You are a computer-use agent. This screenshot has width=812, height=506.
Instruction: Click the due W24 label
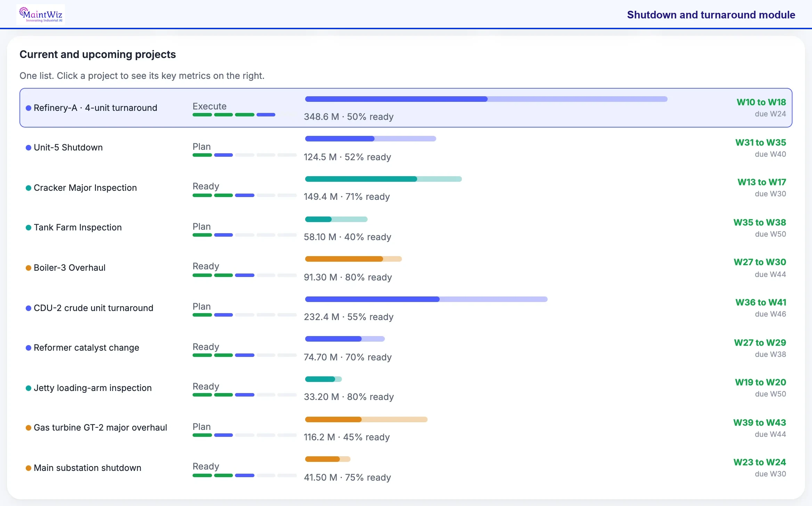[770, 114]
